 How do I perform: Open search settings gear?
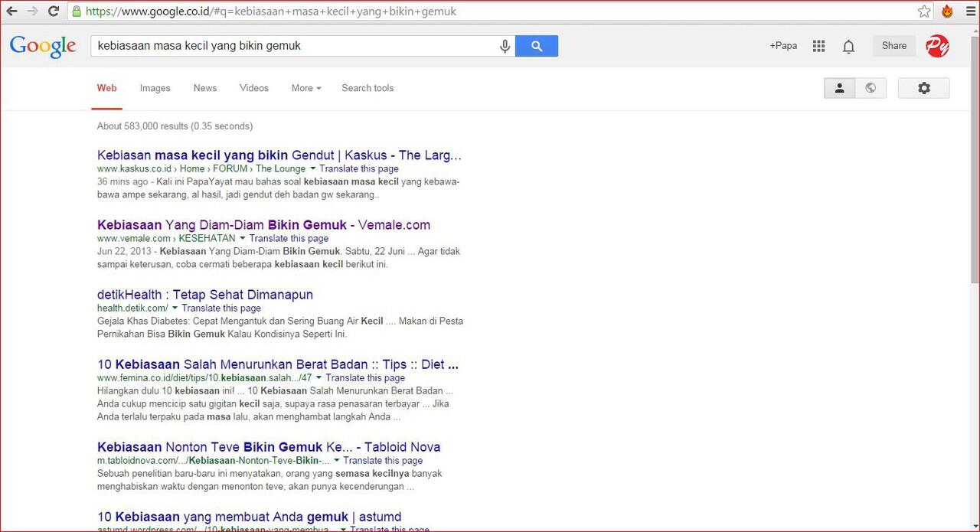(924, 88)
